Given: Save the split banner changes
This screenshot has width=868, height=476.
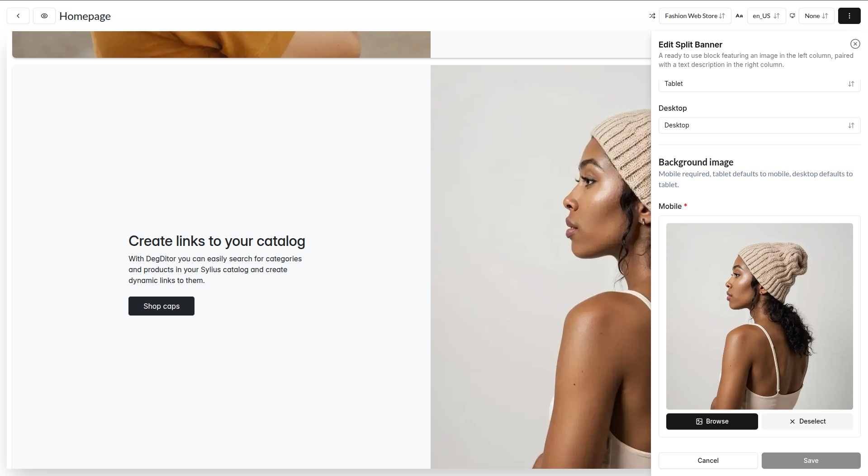Looking at the screenshot, I should [x=811, y=461].
